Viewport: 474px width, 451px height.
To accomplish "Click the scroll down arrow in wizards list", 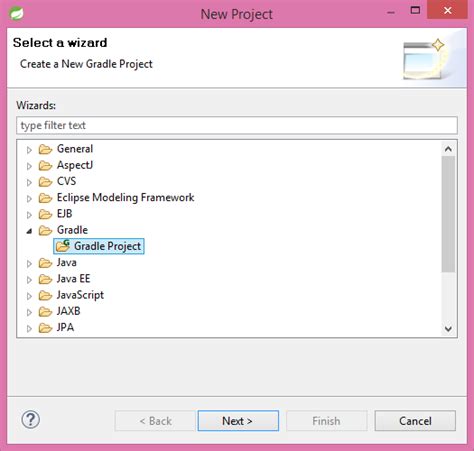I will pos(448,329).
